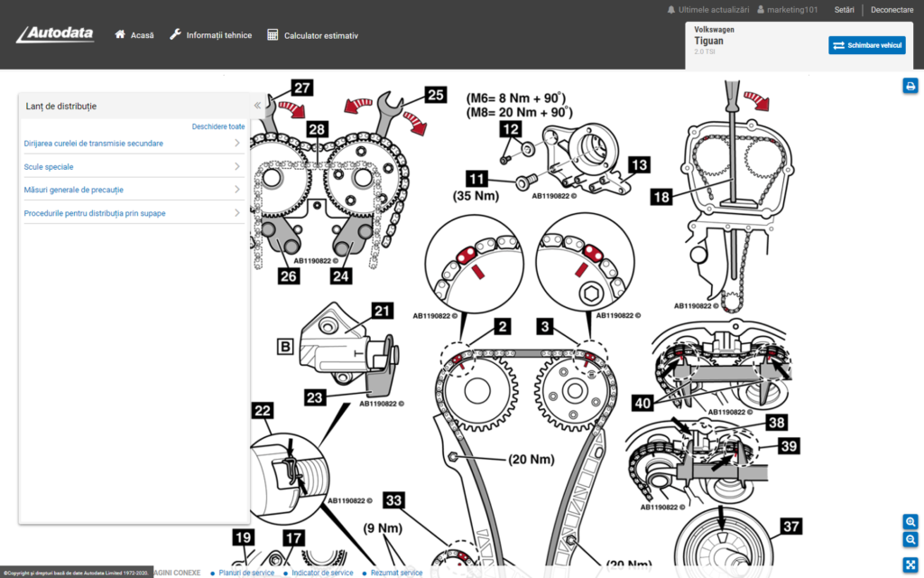Image resolution: width=924 pixels, height=578 pixels.
Task: Open the Setări menu item
Action: pos(845,9)
